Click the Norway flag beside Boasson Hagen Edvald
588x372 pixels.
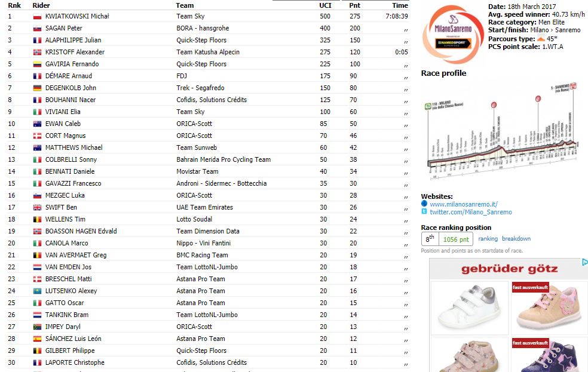point(37,232)
